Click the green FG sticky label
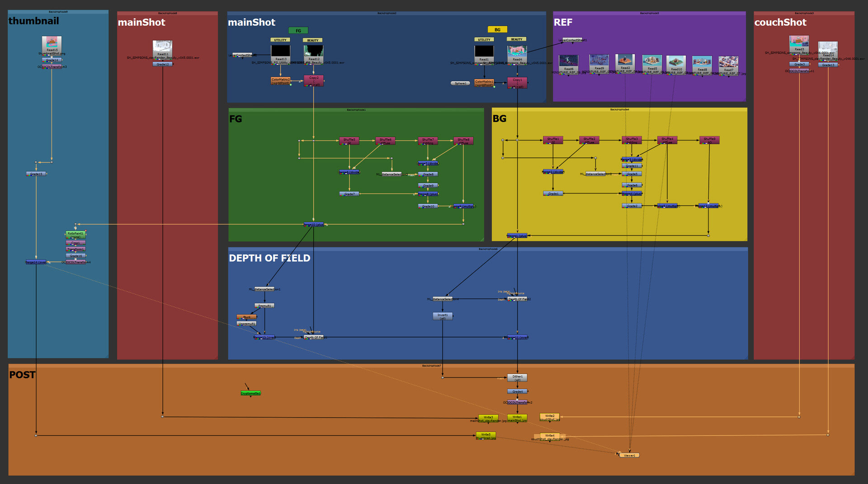This screenshot has width=868, height=484. point(298,30)
